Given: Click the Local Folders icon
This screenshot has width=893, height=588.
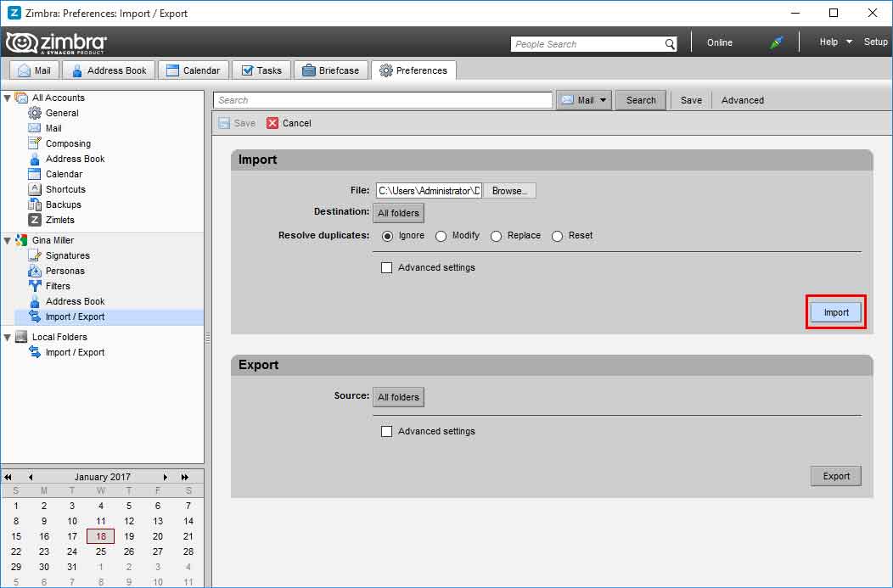Looking at the screenshot, I should (21, 337).
